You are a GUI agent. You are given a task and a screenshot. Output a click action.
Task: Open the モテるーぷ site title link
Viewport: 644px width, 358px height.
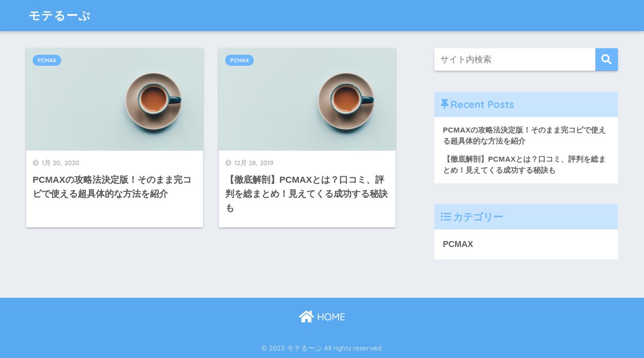pyautogui.click(x=60, y=16)
